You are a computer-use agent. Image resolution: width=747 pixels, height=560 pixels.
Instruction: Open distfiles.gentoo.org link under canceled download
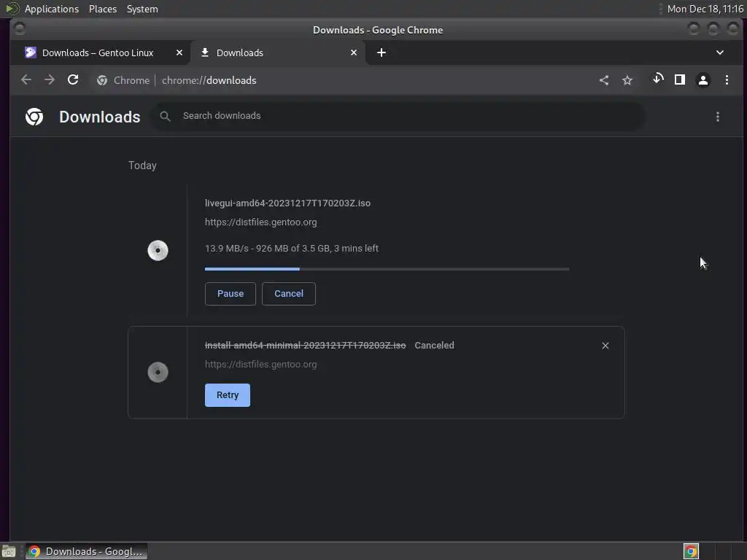[x=260, y=365]
